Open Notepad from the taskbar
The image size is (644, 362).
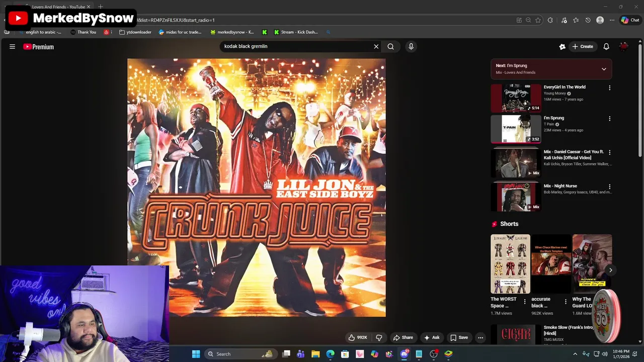419,354
